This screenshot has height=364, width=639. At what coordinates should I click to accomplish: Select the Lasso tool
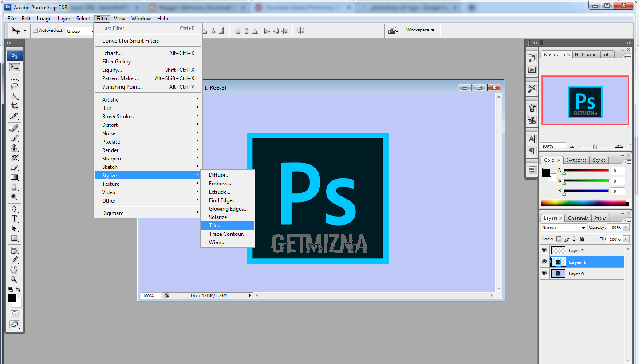coord(15,87)
